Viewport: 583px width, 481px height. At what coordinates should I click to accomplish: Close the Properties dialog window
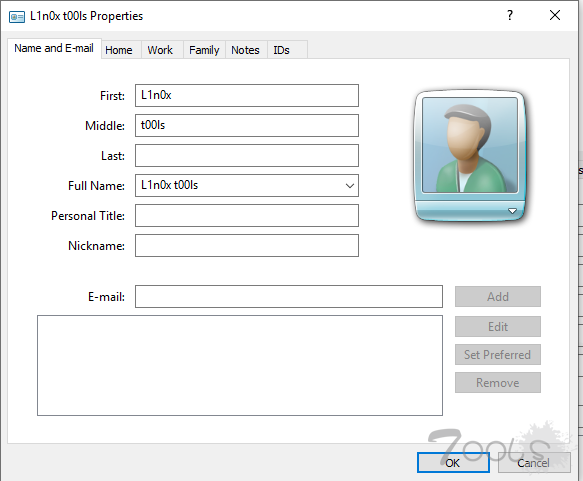click(555, 15)
